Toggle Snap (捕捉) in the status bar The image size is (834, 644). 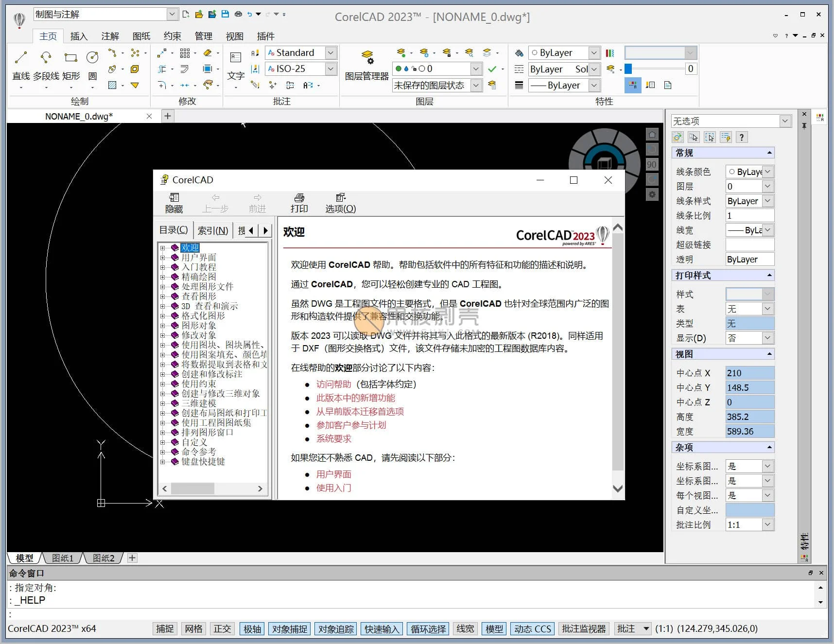165,628
